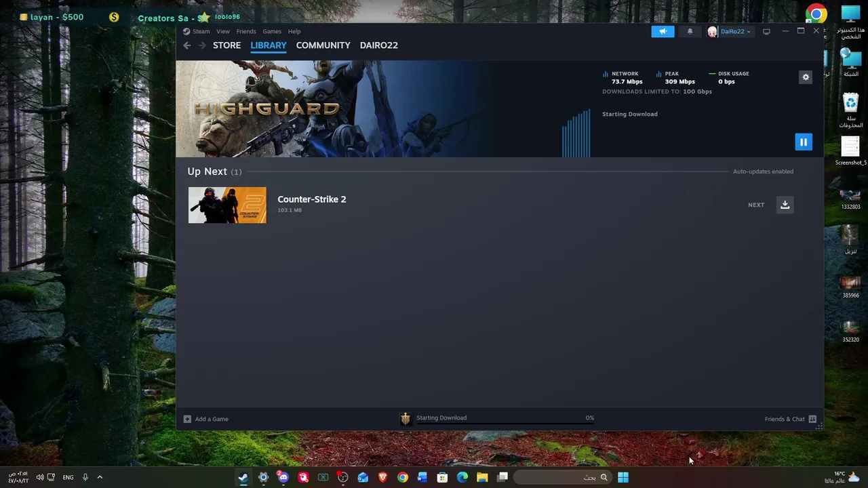The height and width of the screenshot is (488, 868).
Task: Switch the ENG input language
Action: pyautogui.click(x=68, y=477)
